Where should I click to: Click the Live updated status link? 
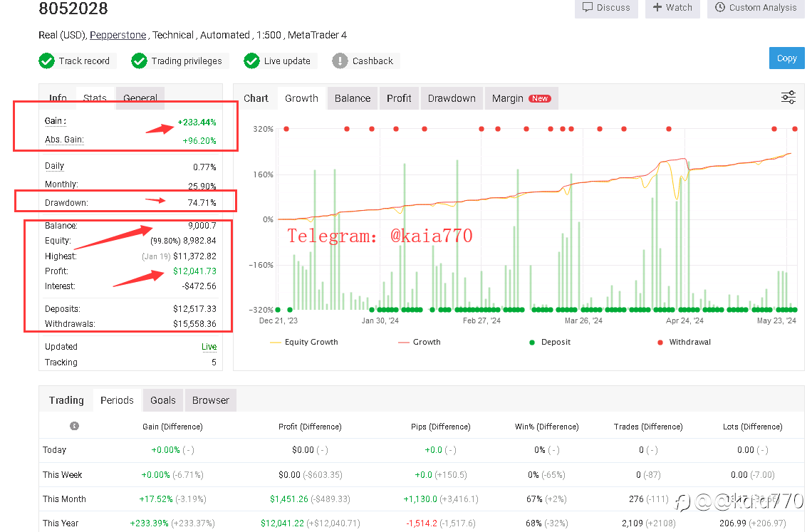tap(209, 347)
